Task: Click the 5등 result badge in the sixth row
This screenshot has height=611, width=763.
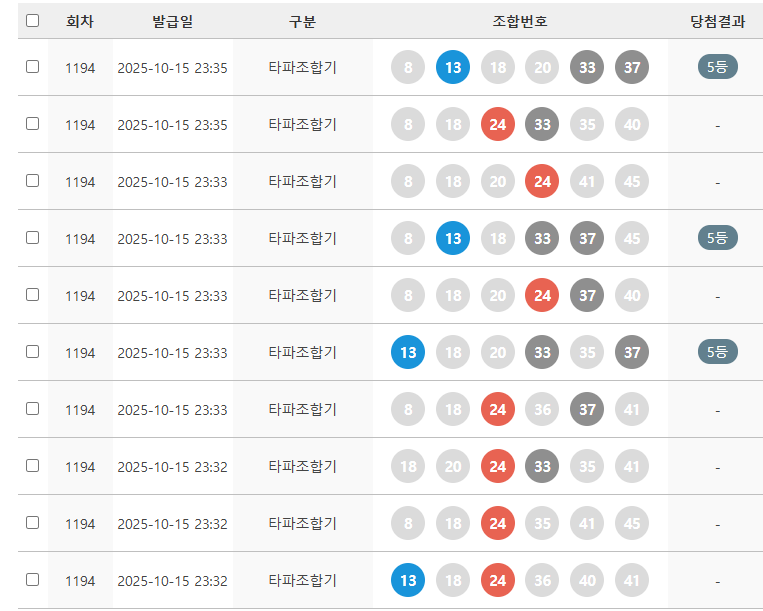Action: coord(717,352)
